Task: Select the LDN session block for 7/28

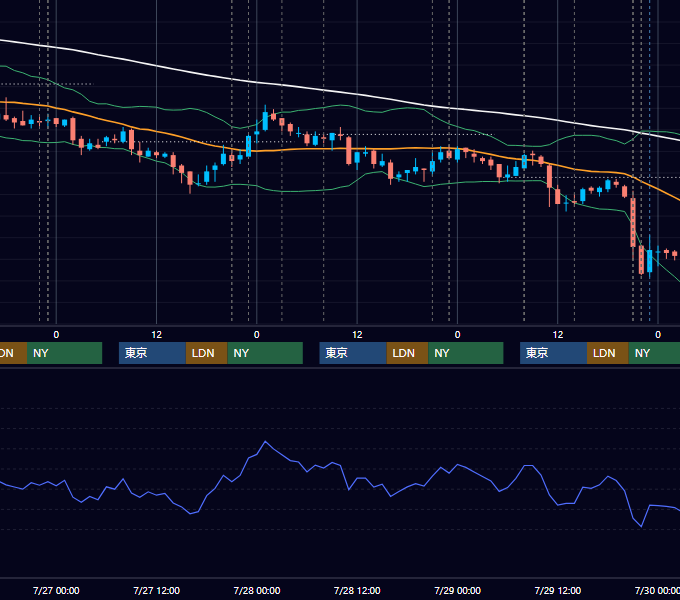Action: (407, 353)
